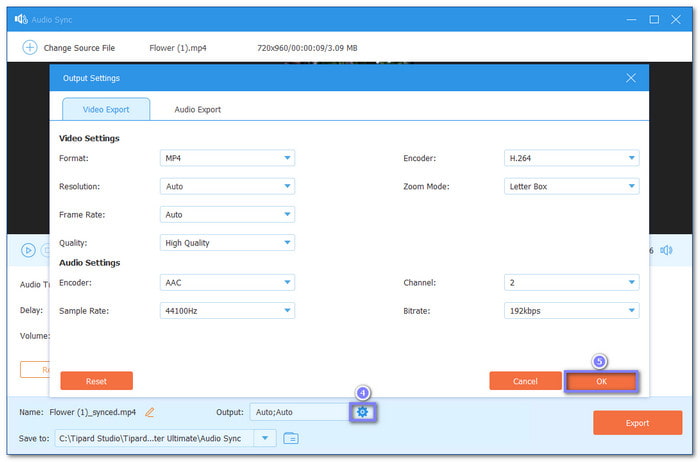Close the Output Settings dialog with X
Screen dimensions: 700x462
(x=631, y=78)
